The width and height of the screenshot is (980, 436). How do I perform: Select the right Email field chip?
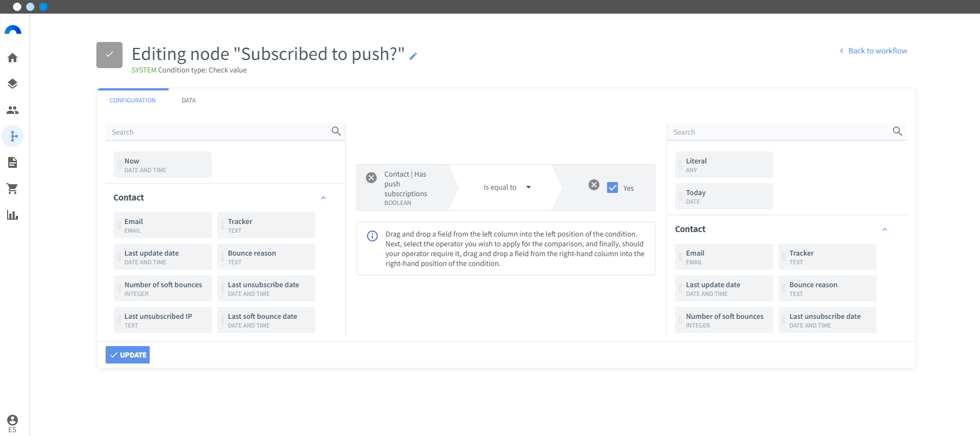[724, 257]
